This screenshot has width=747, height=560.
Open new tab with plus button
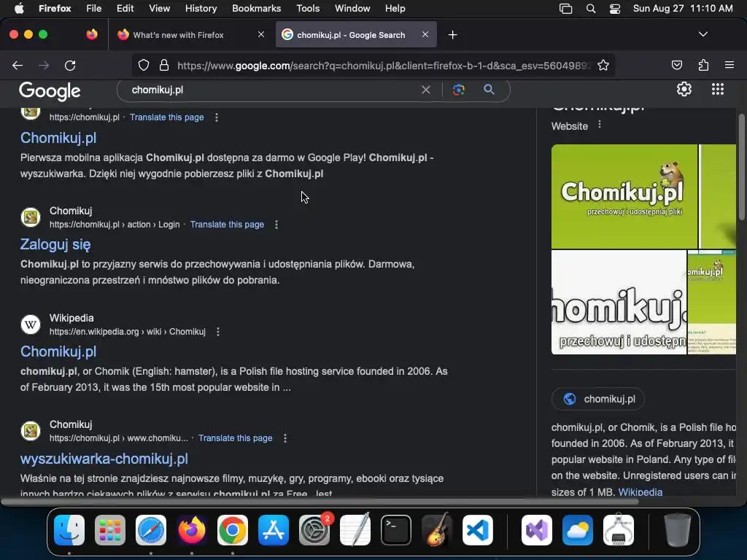[x=452, y=35]
